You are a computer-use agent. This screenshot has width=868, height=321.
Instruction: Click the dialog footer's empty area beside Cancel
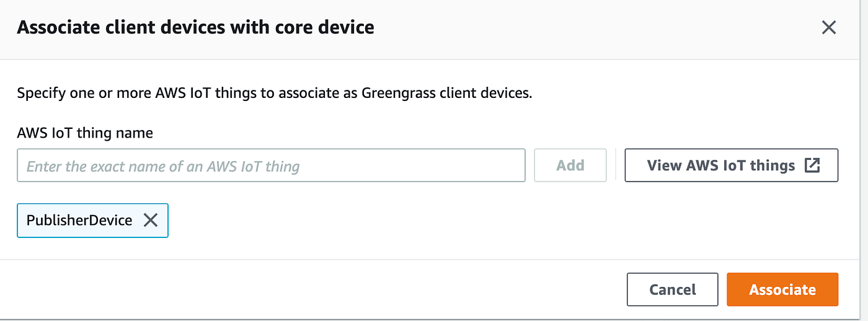pos(310,289)
